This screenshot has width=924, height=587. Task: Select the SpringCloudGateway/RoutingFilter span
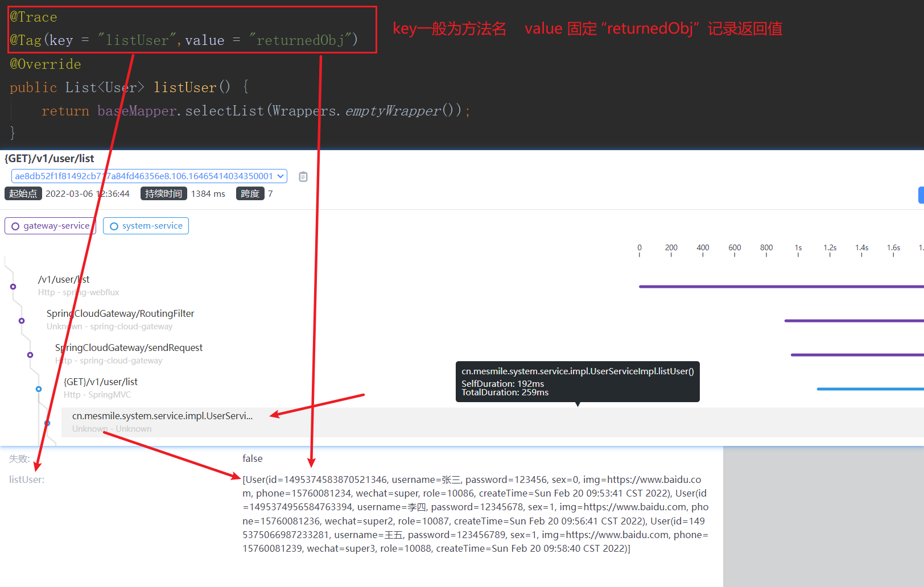click(120, 313)
